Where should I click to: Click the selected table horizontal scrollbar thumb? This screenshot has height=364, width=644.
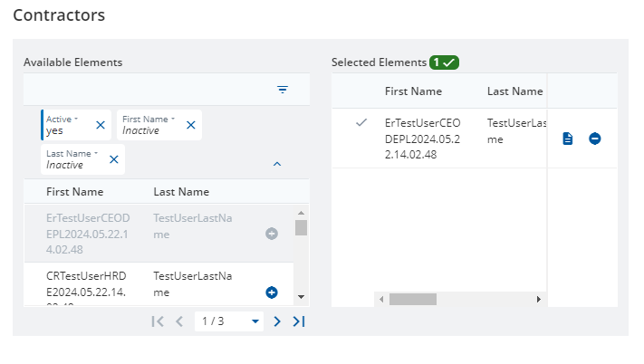(x=413, y=299)
